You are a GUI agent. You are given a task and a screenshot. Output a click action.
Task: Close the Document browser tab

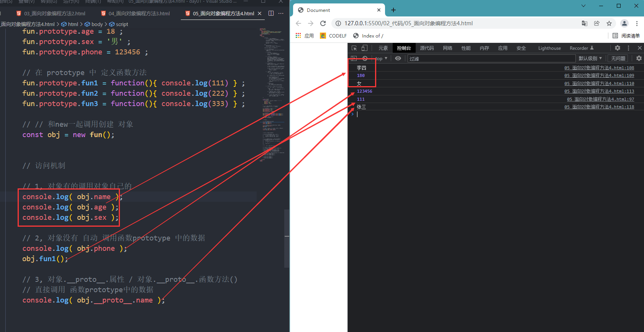pyautogui.click(x=379, y=10)
